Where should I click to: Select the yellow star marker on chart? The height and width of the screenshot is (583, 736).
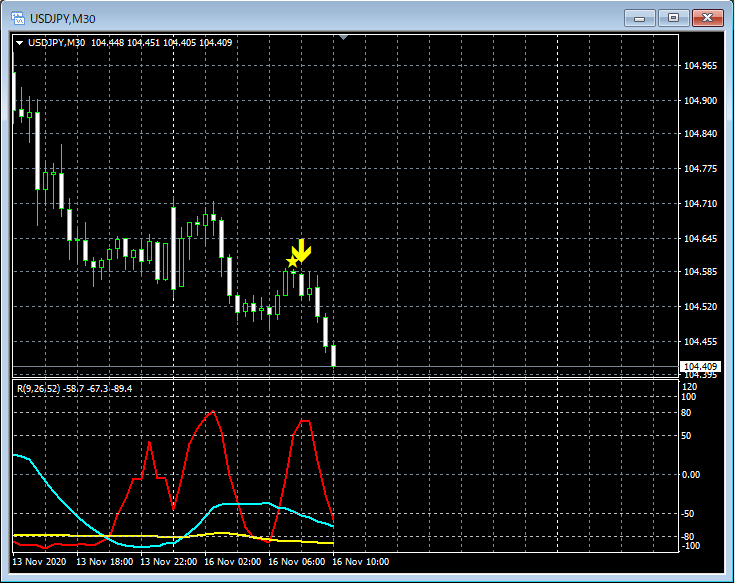(292, 262)
